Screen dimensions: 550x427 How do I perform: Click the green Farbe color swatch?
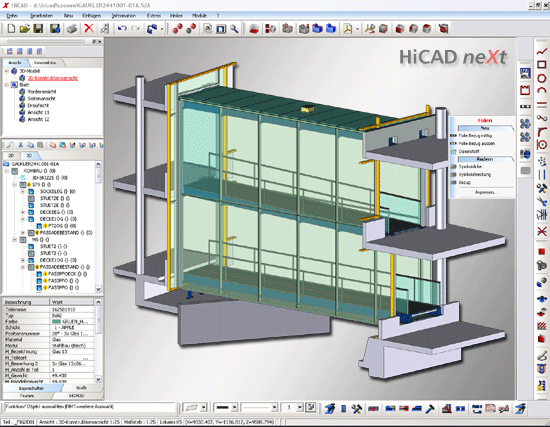pos(56,321)
